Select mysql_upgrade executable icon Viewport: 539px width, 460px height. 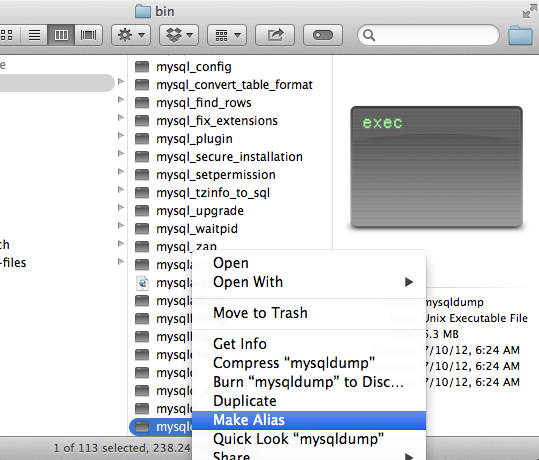(142, 210)
